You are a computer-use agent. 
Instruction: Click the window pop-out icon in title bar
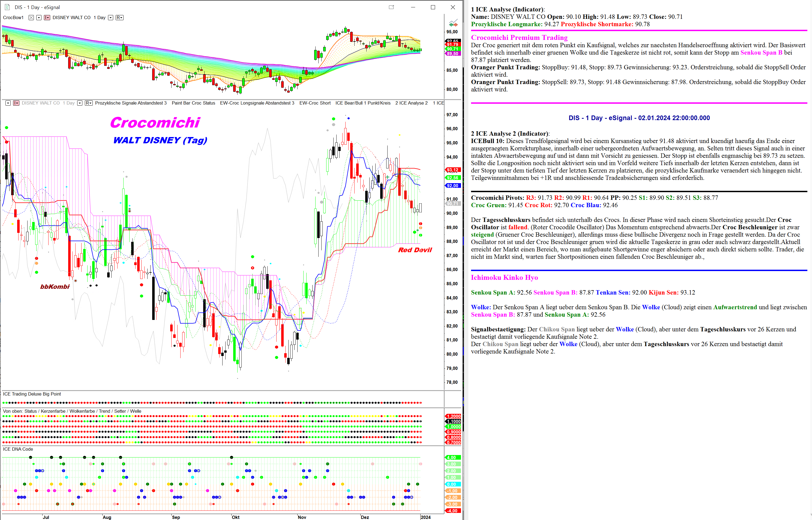[x=391, y=7]
